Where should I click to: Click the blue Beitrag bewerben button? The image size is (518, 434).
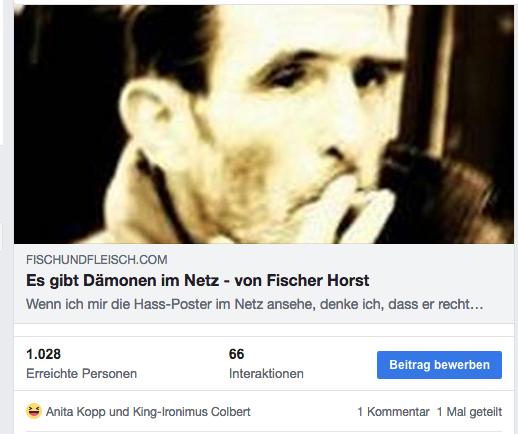coord(439,365)
